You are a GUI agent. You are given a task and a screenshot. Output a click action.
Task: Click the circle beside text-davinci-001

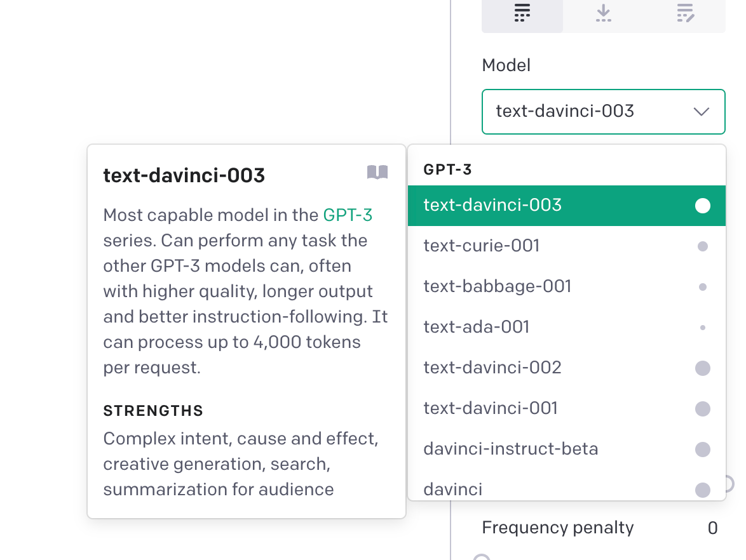(703, 408)
